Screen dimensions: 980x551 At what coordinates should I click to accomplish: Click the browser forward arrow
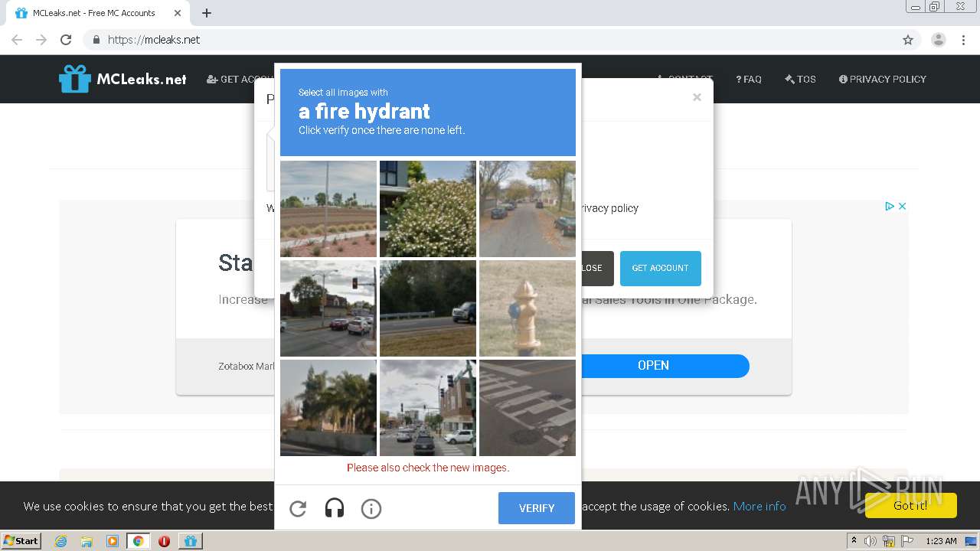41,40
